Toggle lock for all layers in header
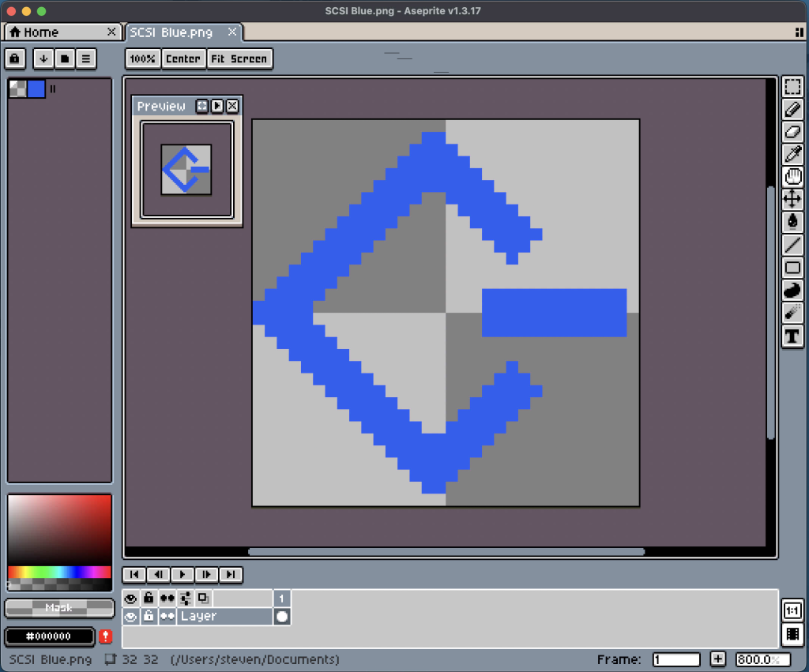Viewport: 809px width, 672px height. [x=149, y=599]
